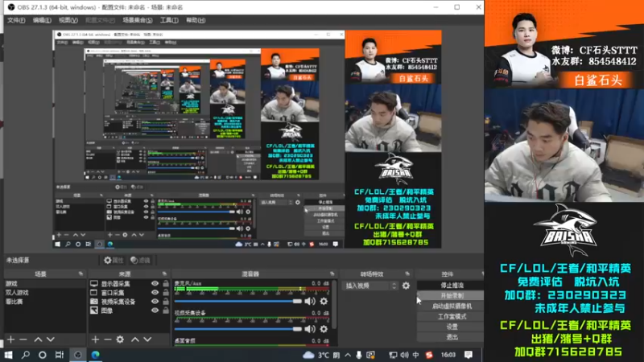644x362 pixels.
Task: Lock the 视频采集设备 source
Action: [x=166, y=301]
